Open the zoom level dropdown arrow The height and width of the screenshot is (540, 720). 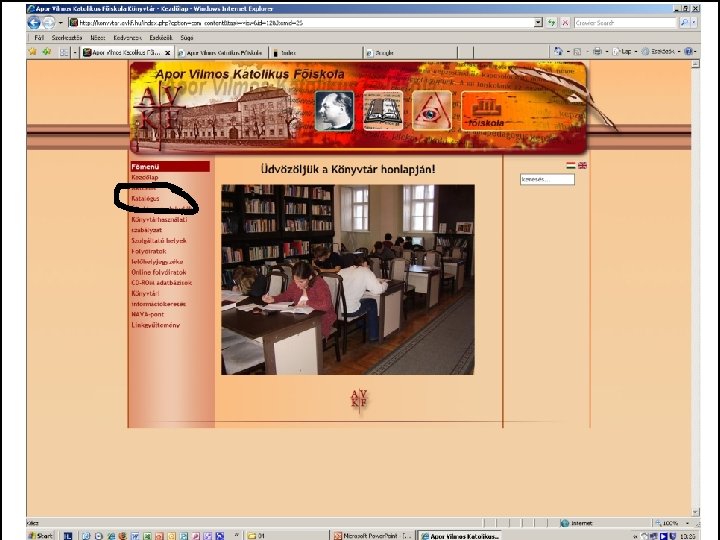click(x=687, y=523)
